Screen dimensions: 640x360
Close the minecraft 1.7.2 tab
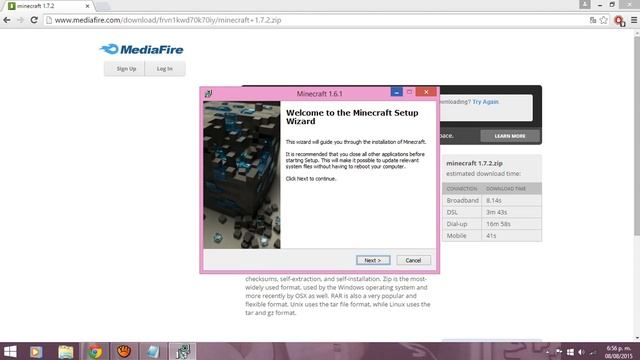(x=87, y=6)
